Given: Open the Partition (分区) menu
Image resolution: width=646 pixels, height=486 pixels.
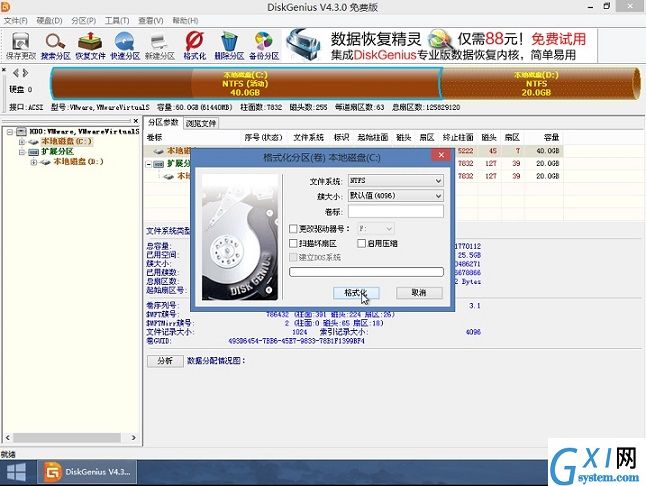Looking at the screenshot, I should pos(84,21).
